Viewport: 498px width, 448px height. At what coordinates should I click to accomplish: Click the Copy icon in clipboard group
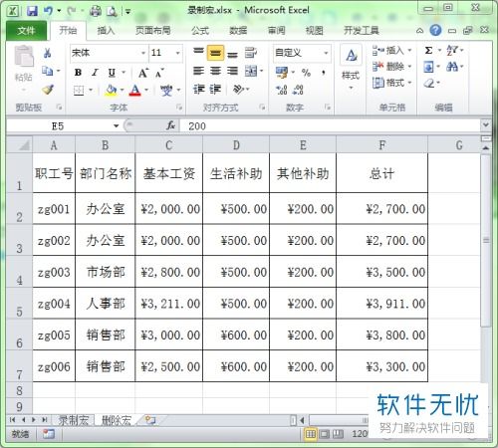[47, 71]
